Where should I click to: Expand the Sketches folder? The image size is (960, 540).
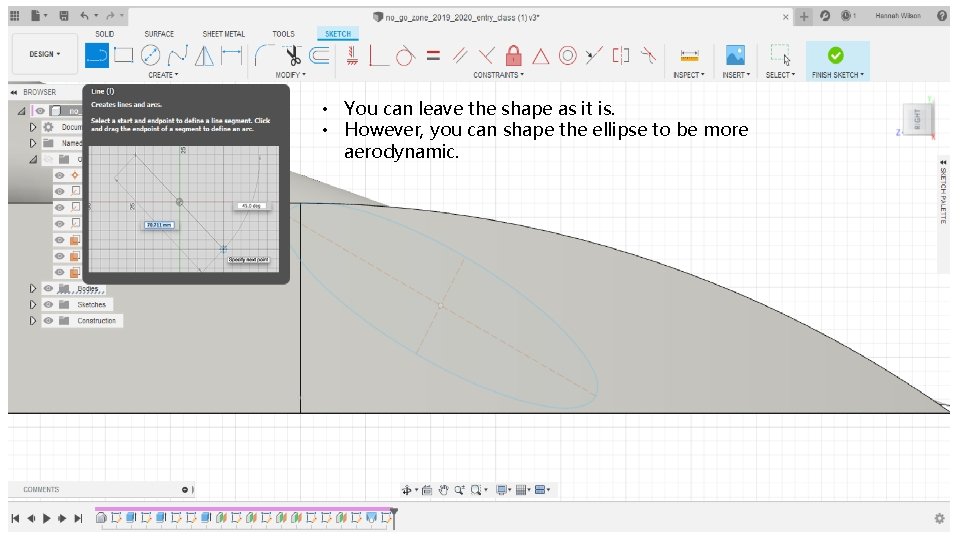tap(32, 304)
